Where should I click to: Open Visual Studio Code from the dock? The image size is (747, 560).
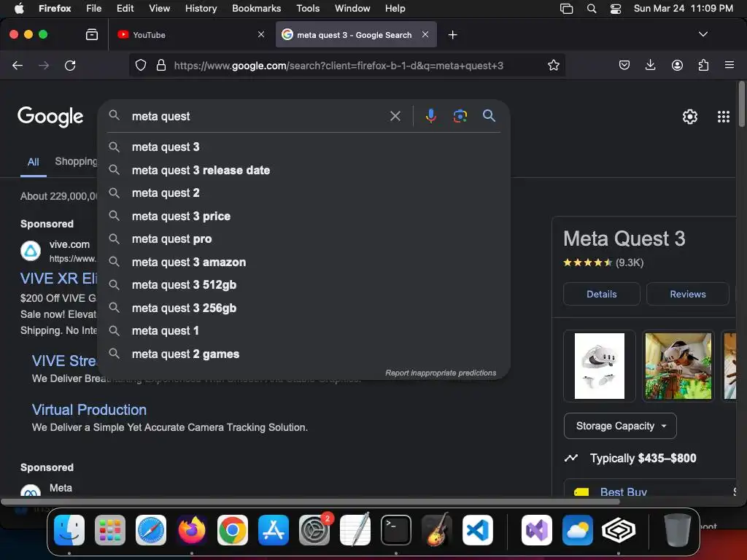(x=477, y=530)
